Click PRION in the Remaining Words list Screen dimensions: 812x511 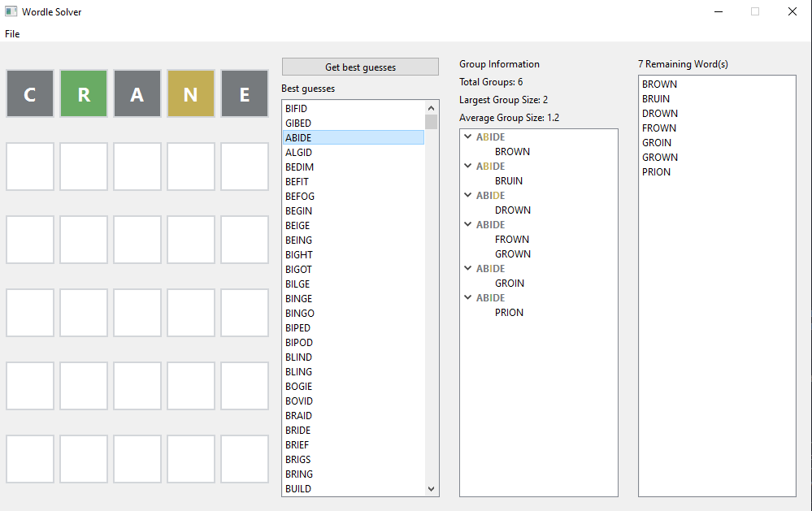[x=717, y=172]
